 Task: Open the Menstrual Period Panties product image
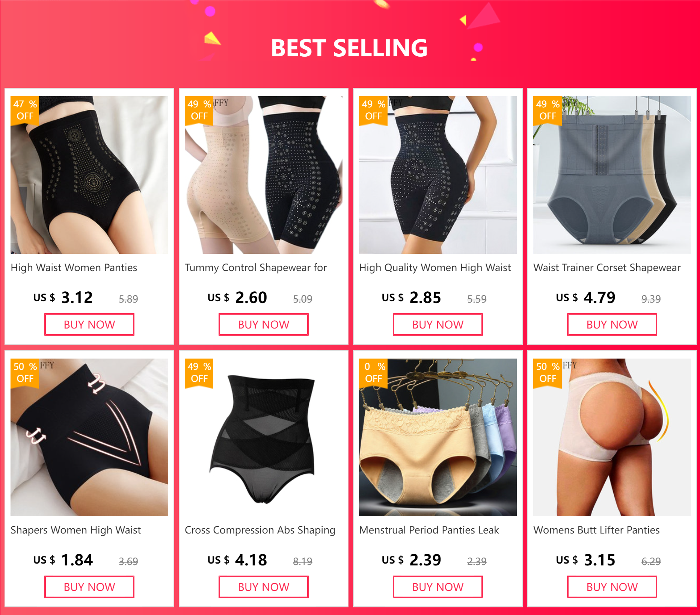[438, 437]
